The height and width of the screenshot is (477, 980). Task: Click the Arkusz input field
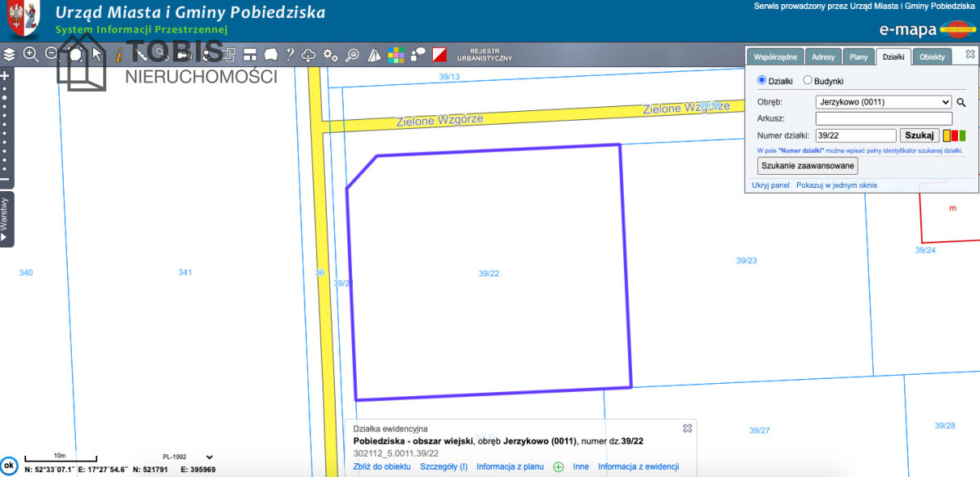click(883, 118)
